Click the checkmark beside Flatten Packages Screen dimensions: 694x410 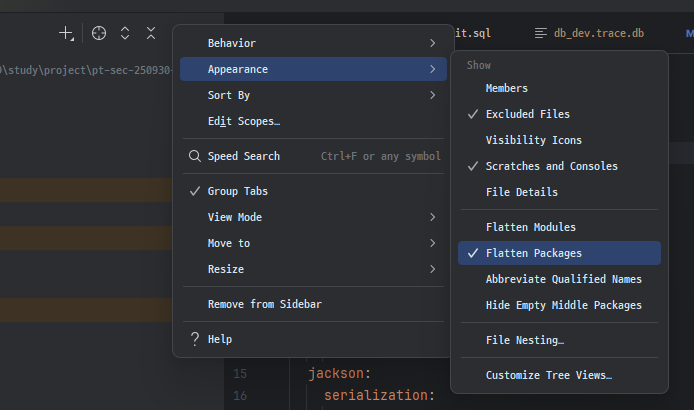[473, 253]
